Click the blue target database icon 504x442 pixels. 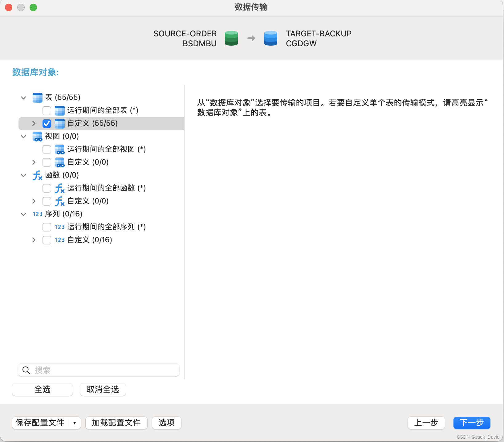pyautogui.click(x=271, y=38)
